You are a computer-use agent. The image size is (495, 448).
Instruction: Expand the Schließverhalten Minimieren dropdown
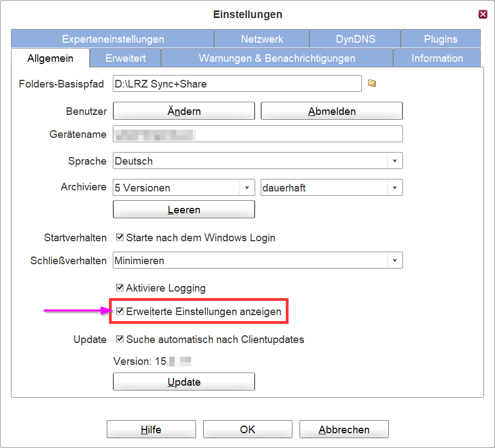tap(394, 261)
